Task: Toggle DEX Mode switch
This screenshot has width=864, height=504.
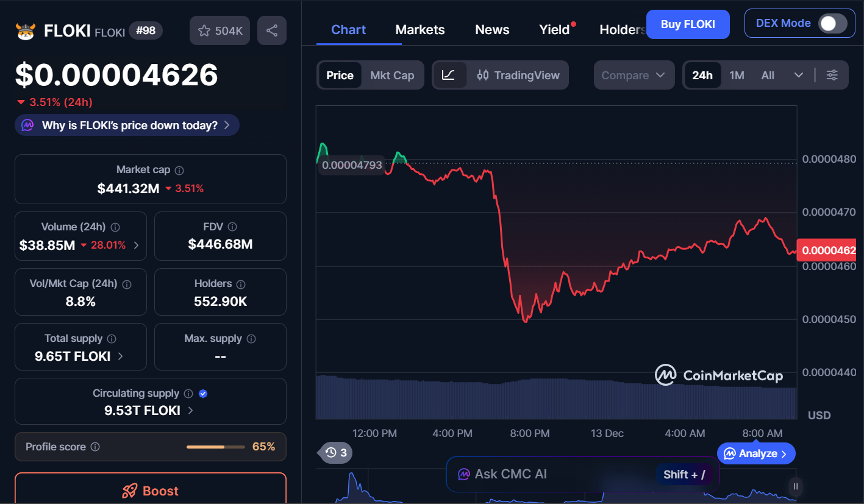Action: [832, 24]
